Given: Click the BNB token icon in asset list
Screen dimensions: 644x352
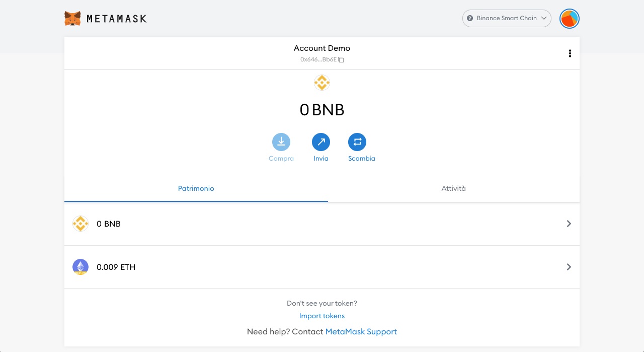Looking at the screenshot, I should 80,224.
